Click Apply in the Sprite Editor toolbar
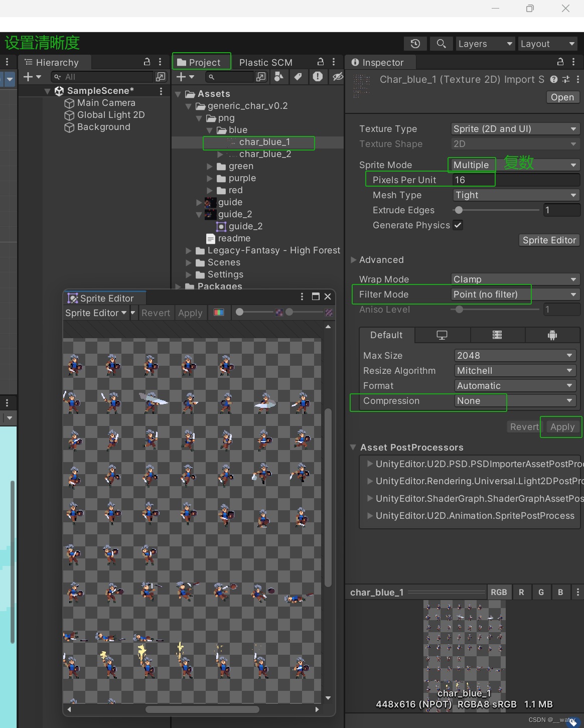This screenshot has height=728, width=584. (x=190, y=313)
